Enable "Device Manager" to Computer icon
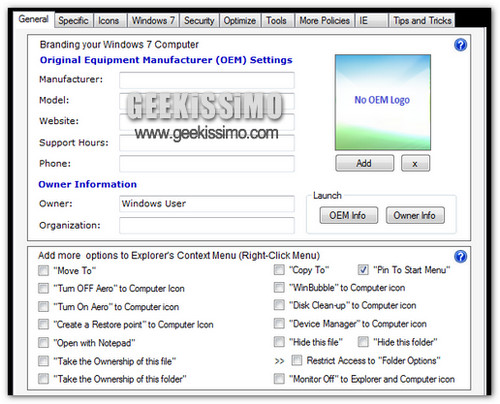This screenshot has height=404, width=500. click(x=279, y=323)
